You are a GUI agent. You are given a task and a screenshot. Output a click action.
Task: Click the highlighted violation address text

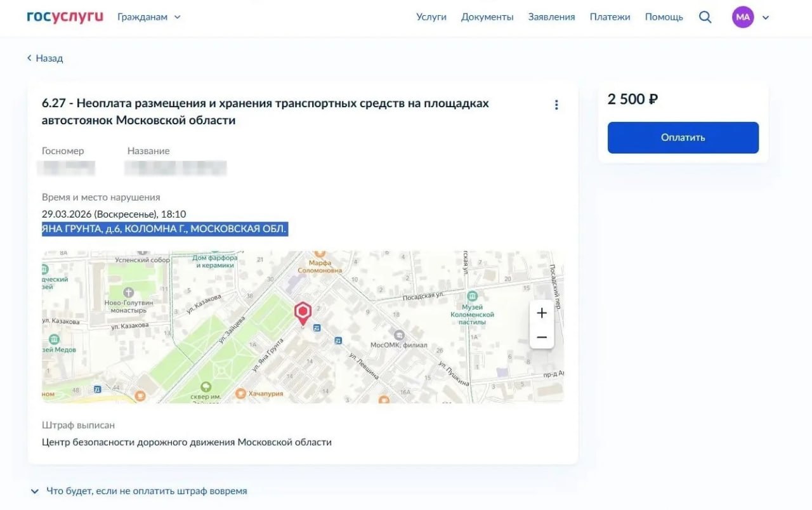(165, 229)
